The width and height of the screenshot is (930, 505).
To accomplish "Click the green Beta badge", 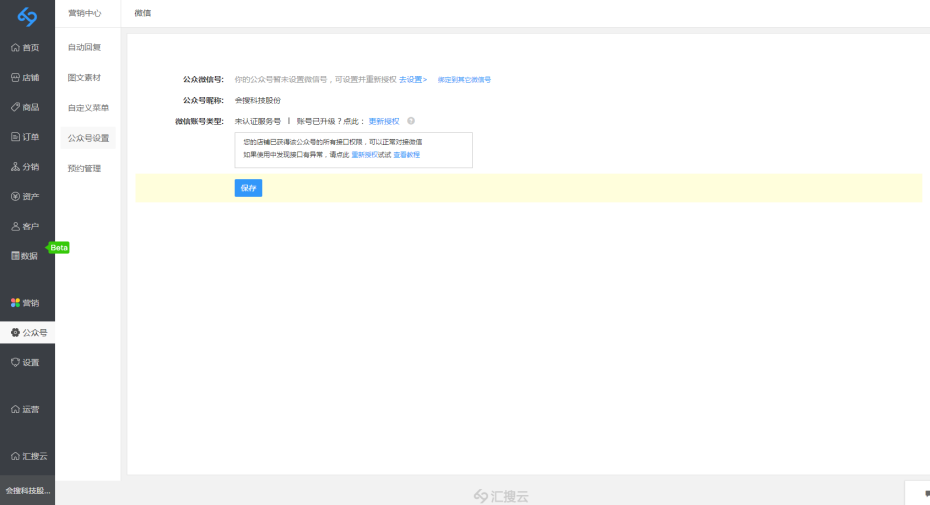I will tap(58, 247).
